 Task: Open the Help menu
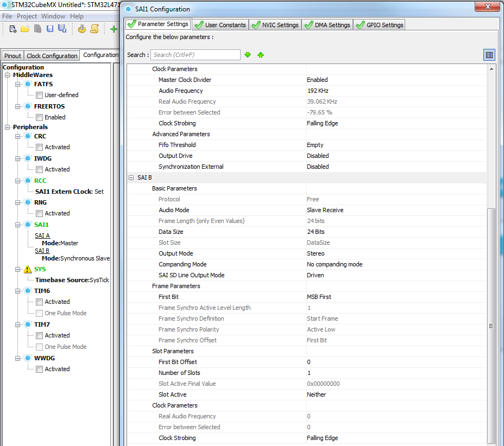coord(77,16)
